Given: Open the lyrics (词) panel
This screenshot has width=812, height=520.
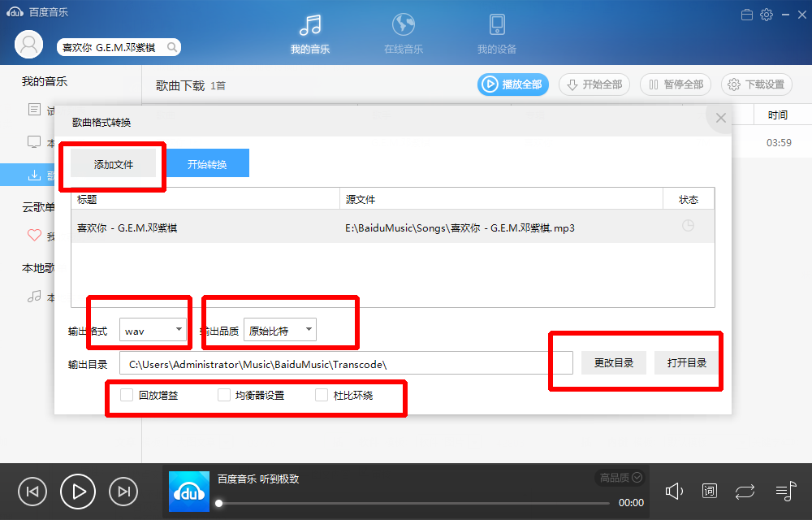Looking at the screenshot, I should point(709,491).
